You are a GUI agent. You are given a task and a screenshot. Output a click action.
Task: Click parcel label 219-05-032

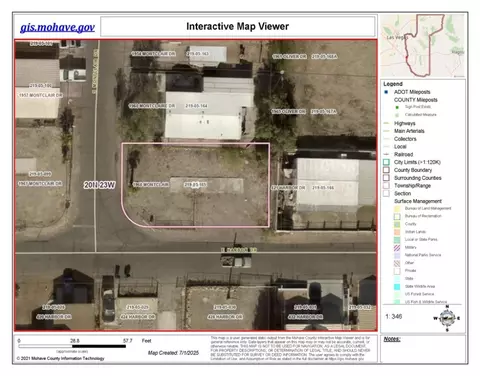tap(359, 307)
